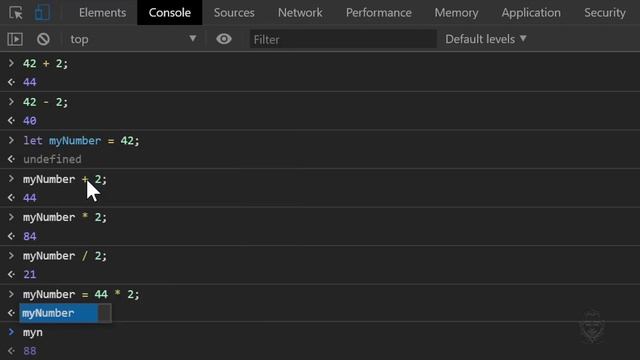
Task: Select the result value 40
Action: 30,121
